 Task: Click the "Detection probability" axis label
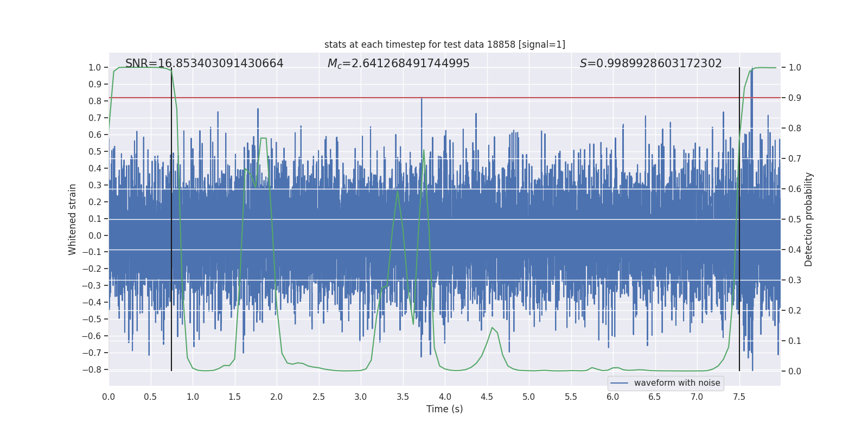pyautogui.click(x=809, y=219)
